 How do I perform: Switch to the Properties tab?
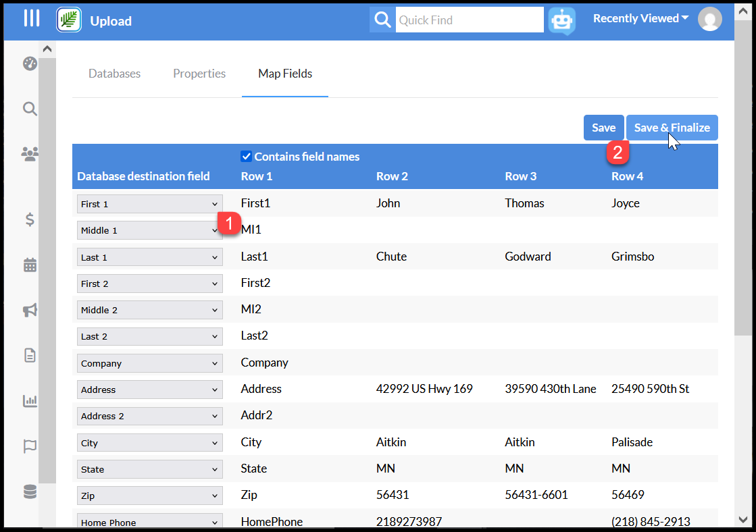click(199, 74)
